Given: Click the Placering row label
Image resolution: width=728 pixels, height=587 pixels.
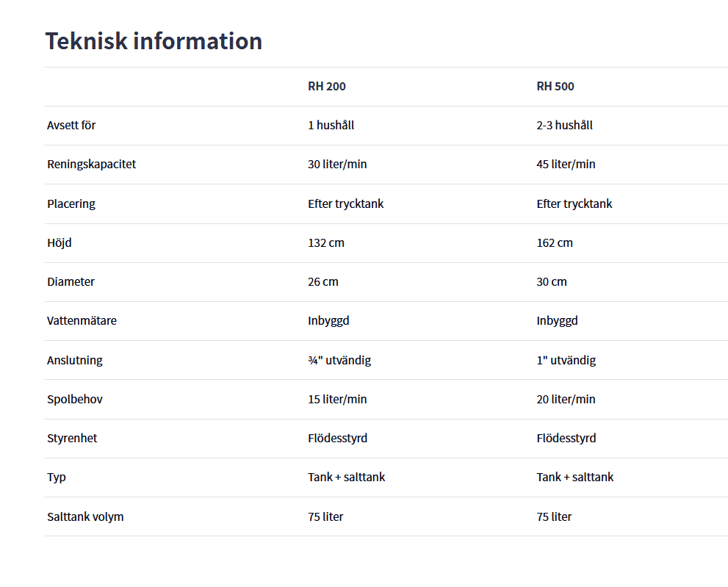Looking at the screenshot, I should coord(71,204).
